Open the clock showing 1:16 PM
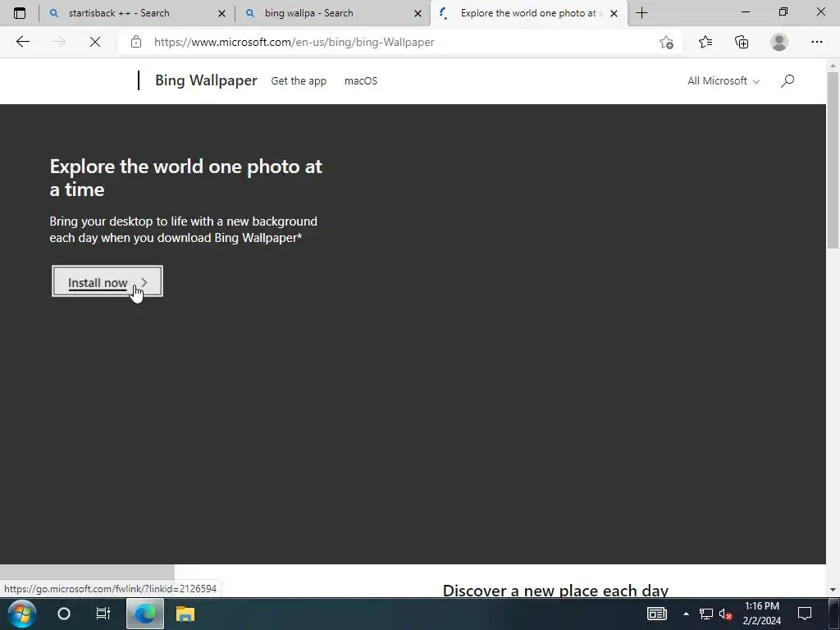This screenshot has width=840, height=630. (762, 614)
